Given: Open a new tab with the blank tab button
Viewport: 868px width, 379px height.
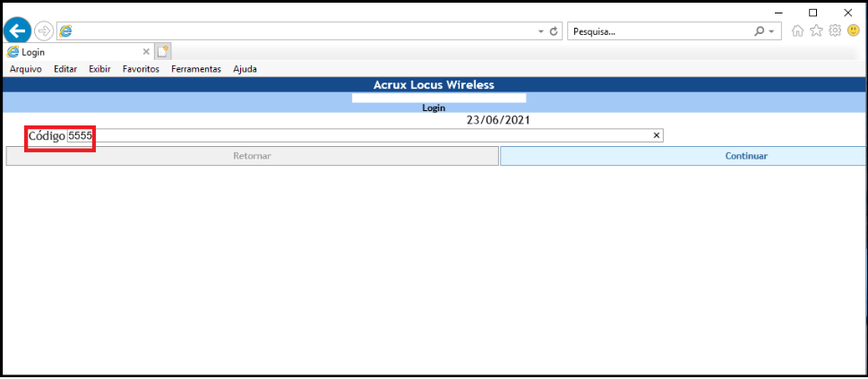Looking at the screenshot, I should click(x=163, y=52).
